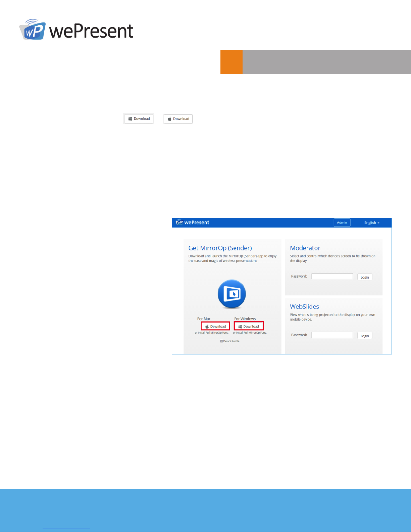Open the Device Profile link
The height and width of the screenshot is (532, 411).
(230, 341)
